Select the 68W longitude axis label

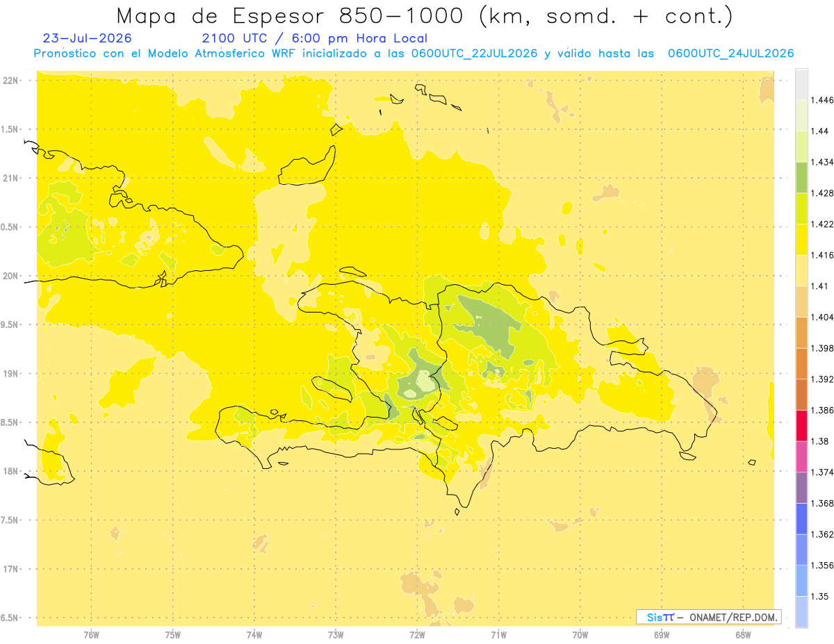click(743, 636)
